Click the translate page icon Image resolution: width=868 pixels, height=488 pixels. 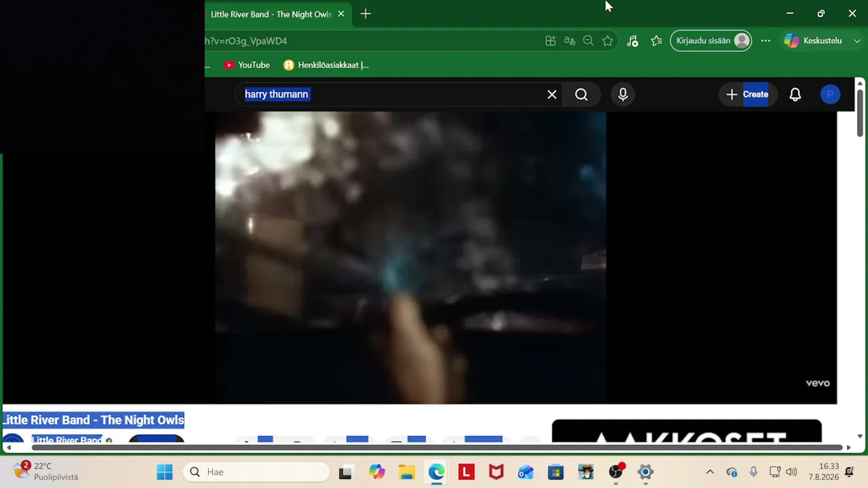[x=570, y=41]
